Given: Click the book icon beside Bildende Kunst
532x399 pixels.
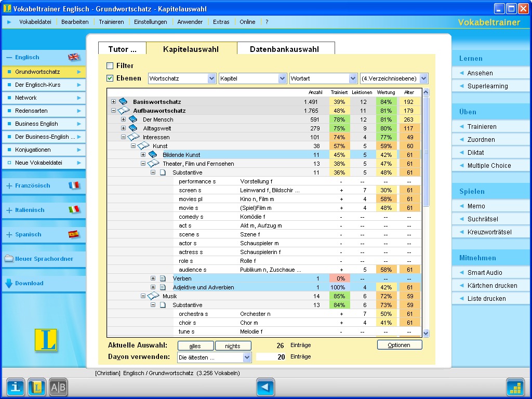Looking at the screenshot, I should point(153,154).
